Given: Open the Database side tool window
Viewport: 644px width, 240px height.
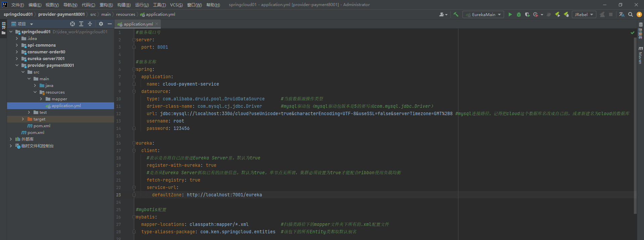Looking at the screenshot, I should 640,31.
